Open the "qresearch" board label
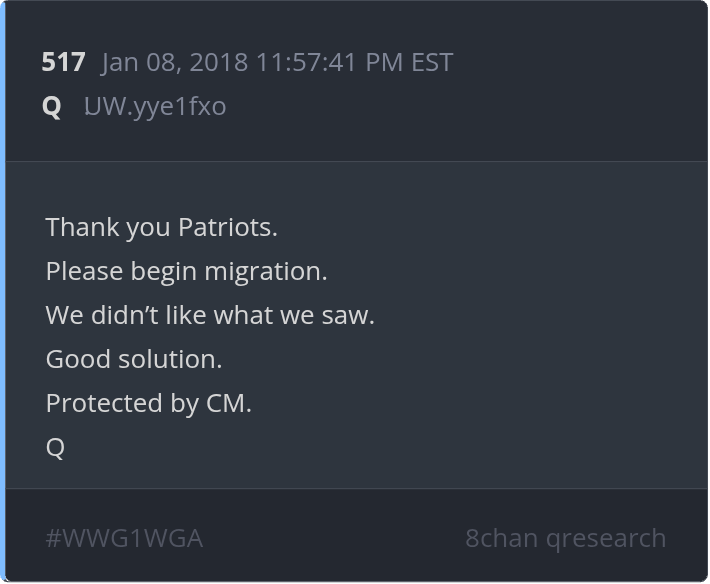The height and width of the screenshot is (584, 710). tap(606, 538)
